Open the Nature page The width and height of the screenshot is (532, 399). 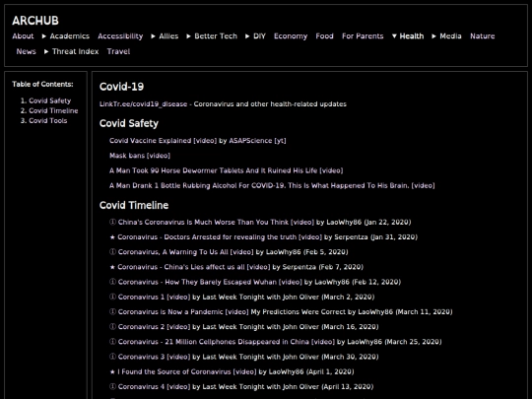pos(483,36)
